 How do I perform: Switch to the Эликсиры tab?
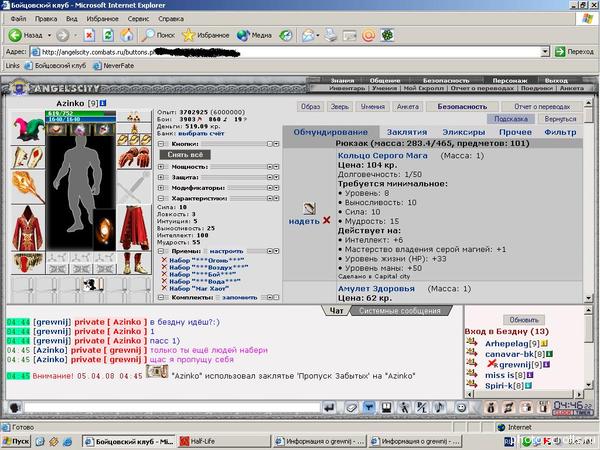coord(464,132)
